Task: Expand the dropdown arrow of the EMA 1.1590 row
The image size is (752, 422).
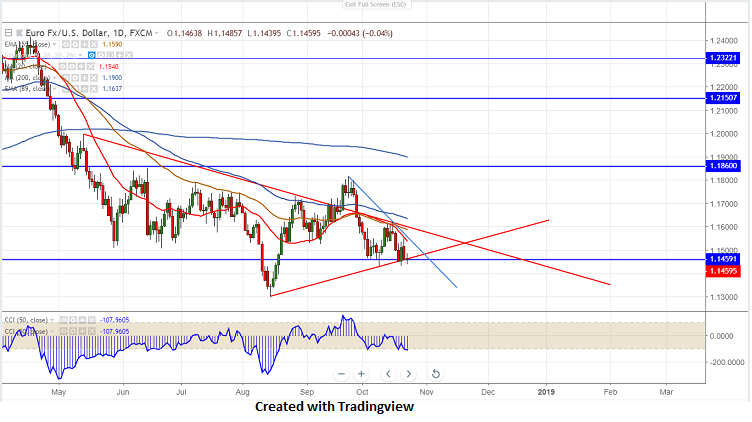Action: pyautogui.click(x=54, y=45)
